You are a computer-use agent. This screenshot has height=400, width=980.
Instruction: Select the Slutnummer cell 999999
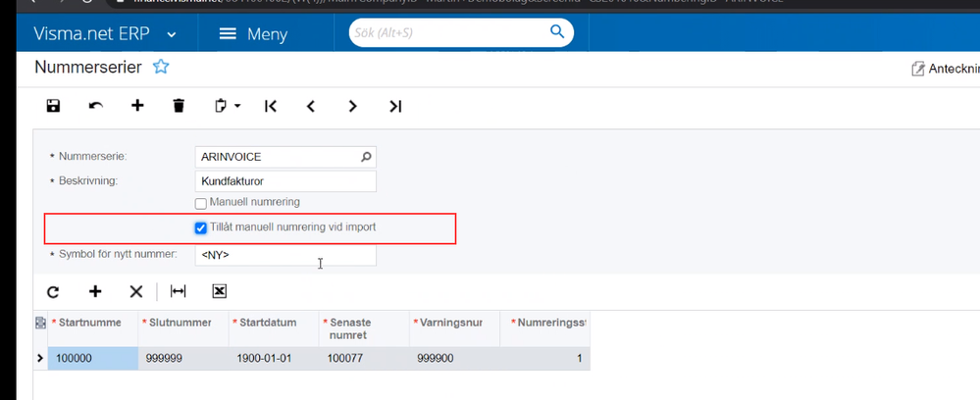point(183,359)
